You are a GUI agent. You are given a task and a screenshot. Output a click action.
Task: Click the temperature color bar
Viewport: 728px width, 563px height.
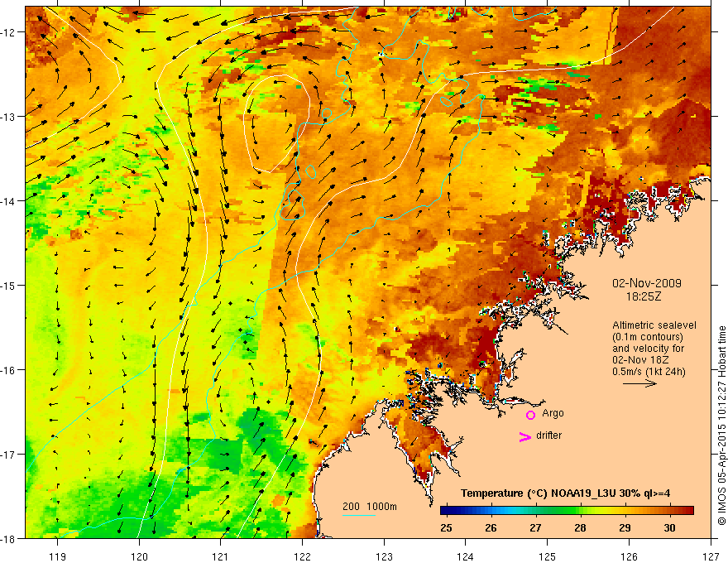click(567, 511)
